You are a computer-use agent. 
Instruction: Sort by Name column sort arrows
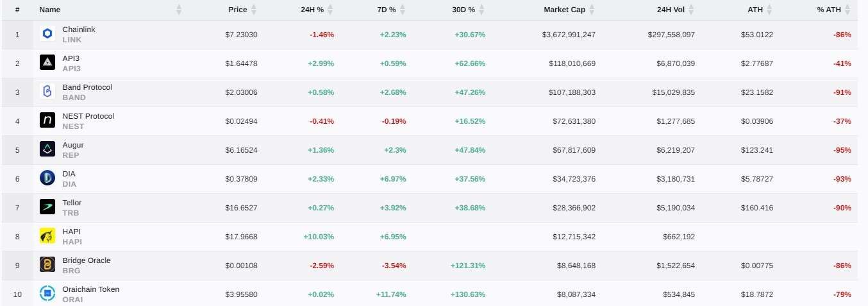click(179, 10)
